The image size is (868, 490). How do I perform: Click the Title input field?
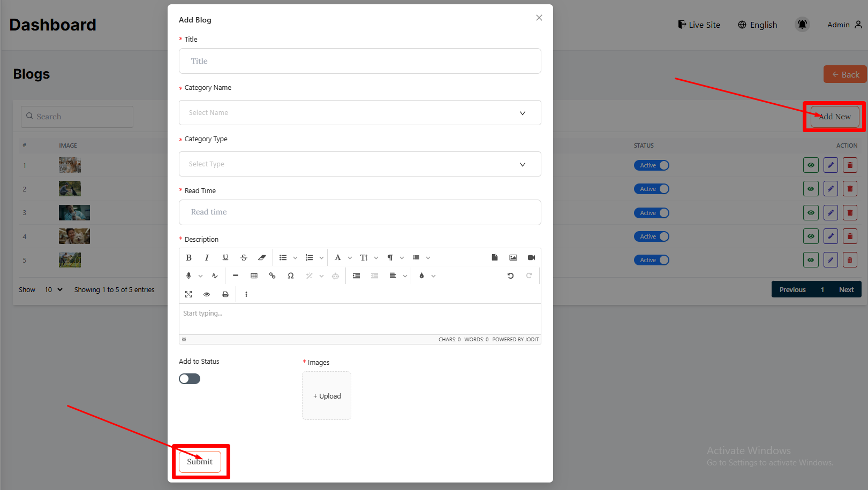point(360,61)
